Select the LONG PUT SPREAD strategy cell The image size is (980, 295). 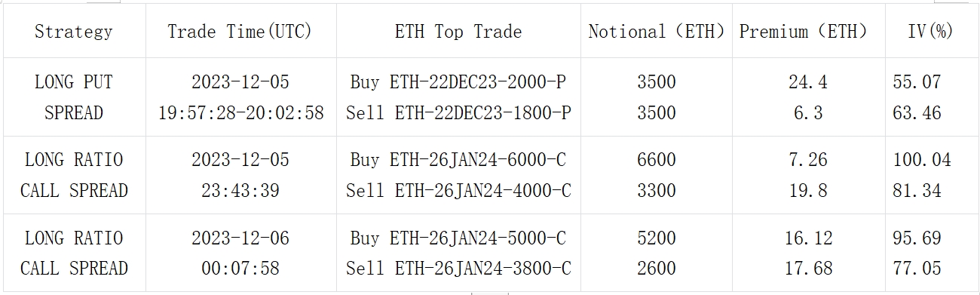[x=74, y=97]
